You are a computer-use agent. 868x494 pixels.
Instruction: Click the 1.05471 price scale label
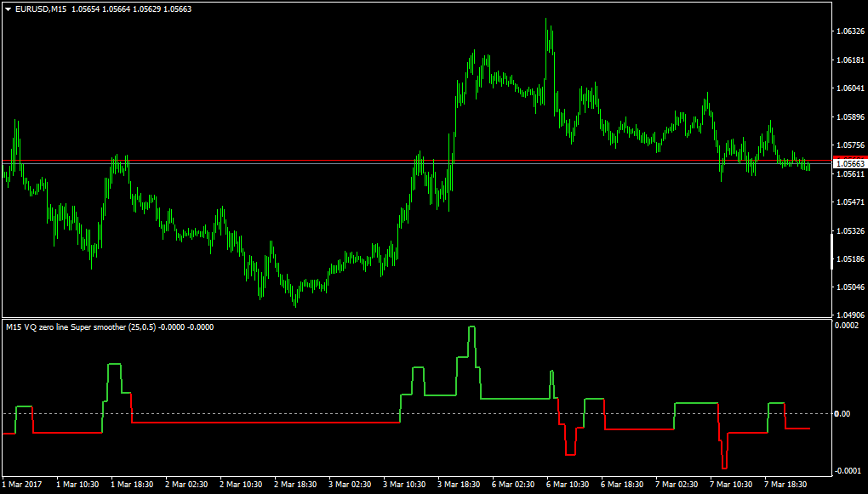851,202
